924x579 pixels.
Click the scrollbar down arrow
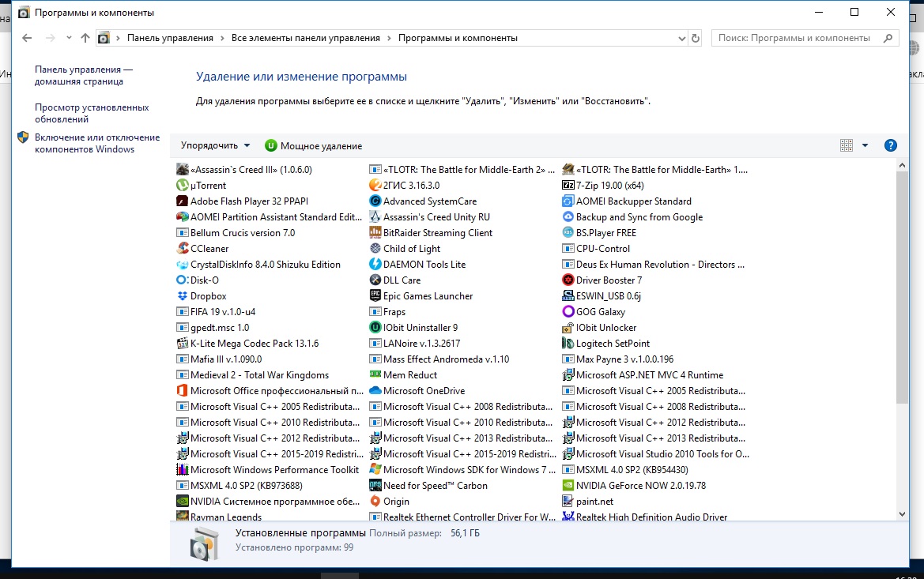coord(902,514)
